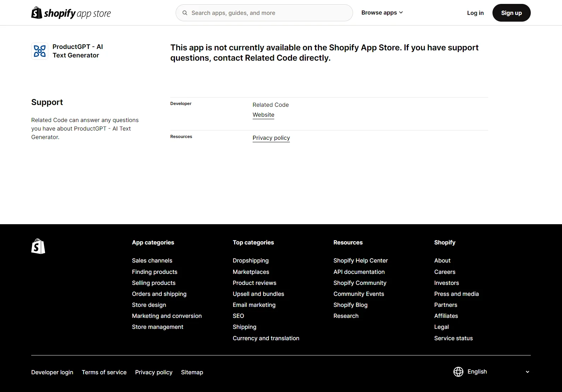Open the Investors link

[447, 283]
